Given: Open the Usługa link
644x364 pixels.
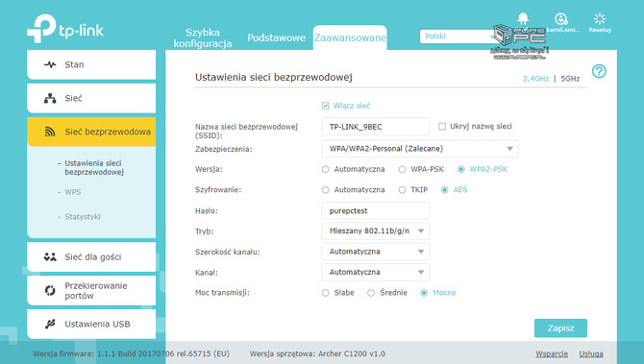Looking at the screenshot, I should pyautogui.click(x=591, y=353).
